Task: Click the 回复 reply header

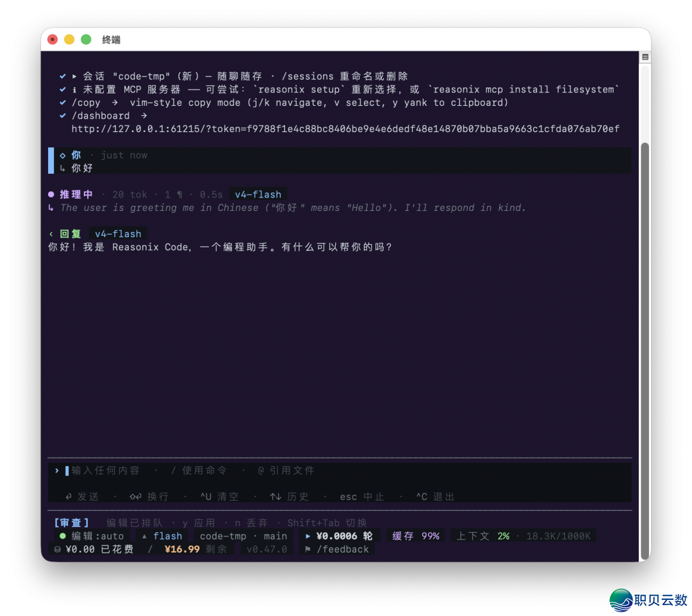Action: pyautogui.click(x=70, y=233)
